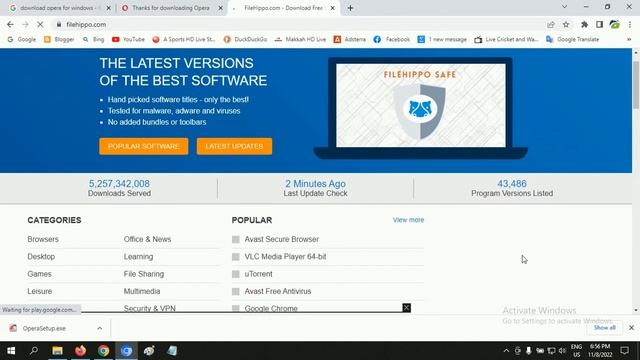The width and height of the screenshot is (640, 360).
Task: Open View more popular software link
Action: (408, 220)
